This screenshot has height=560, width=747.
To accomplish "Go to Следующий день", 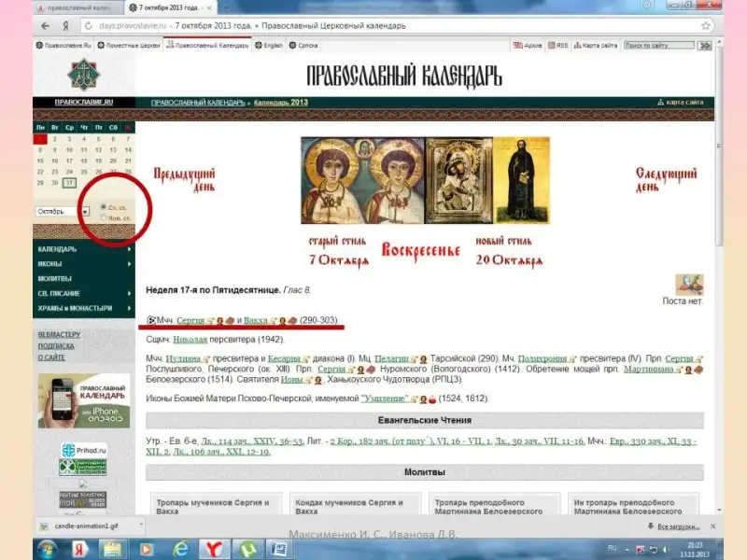I will tap(666, 179).
